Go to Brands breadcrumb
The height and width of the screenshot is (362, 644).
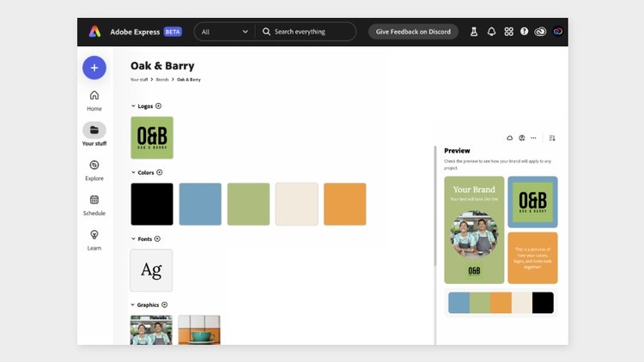tap(162, 80)
